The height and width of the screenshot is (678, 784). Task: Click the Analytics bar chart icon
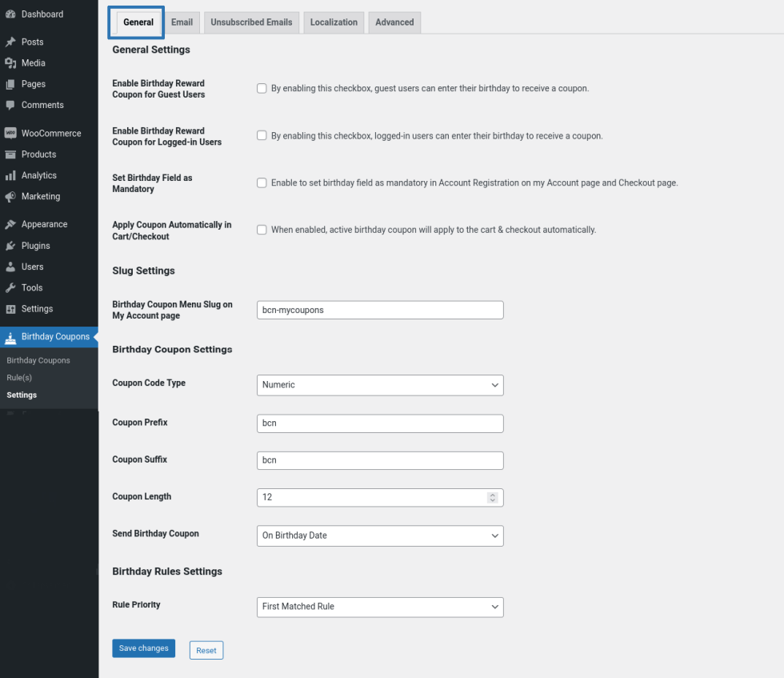(10, 175)
